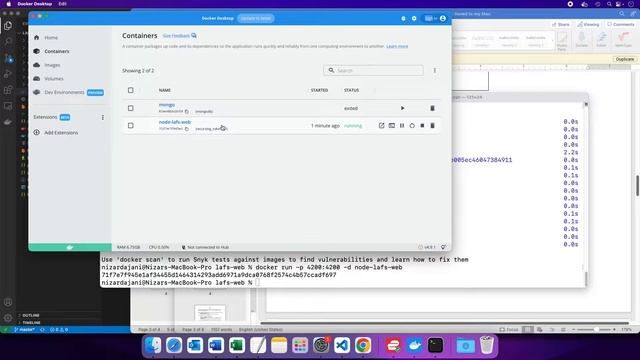
Task: Open Extensions section kebab menu
Action: (x=102, y=118)
